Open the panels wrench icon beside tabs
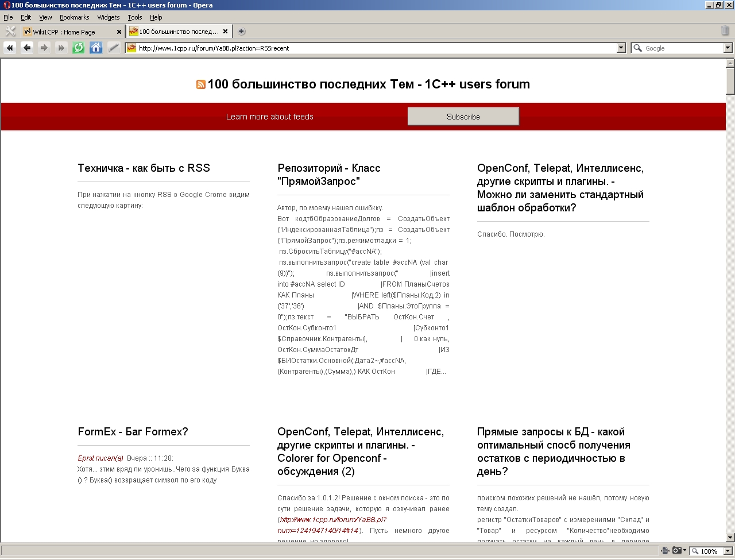Image resolution: width=735 pixels, height=560 pixels. (10, 32)
